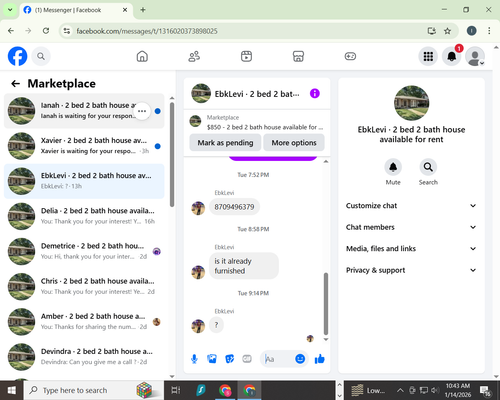The width and height of the screenshot is (500, 400).
Task: Open Task View on taskbar
Action: tap(176, 390)
